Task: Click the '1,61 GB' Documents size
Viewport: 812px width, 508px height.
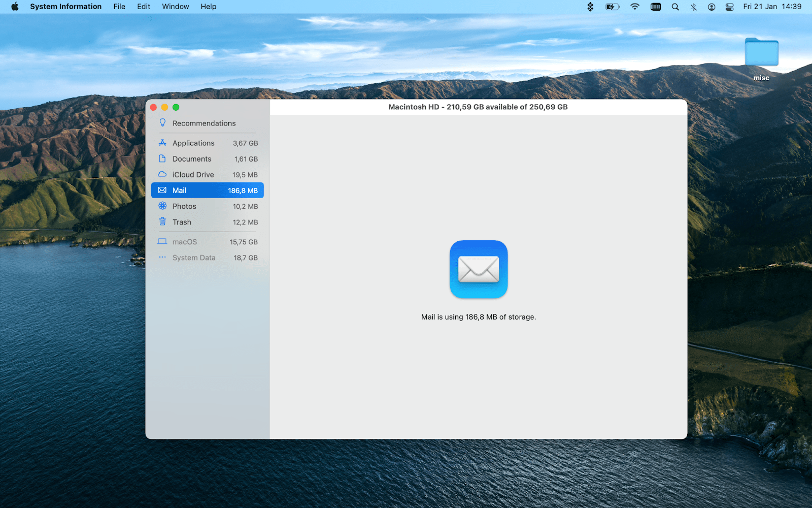Action: coord(246,159)
